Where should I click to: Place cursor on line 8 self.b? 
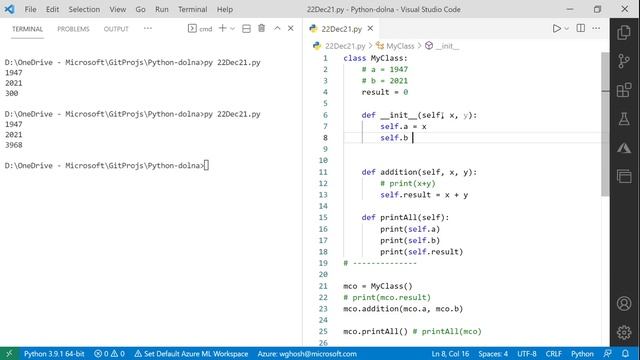pyautogui.click(x=394, y=138)
